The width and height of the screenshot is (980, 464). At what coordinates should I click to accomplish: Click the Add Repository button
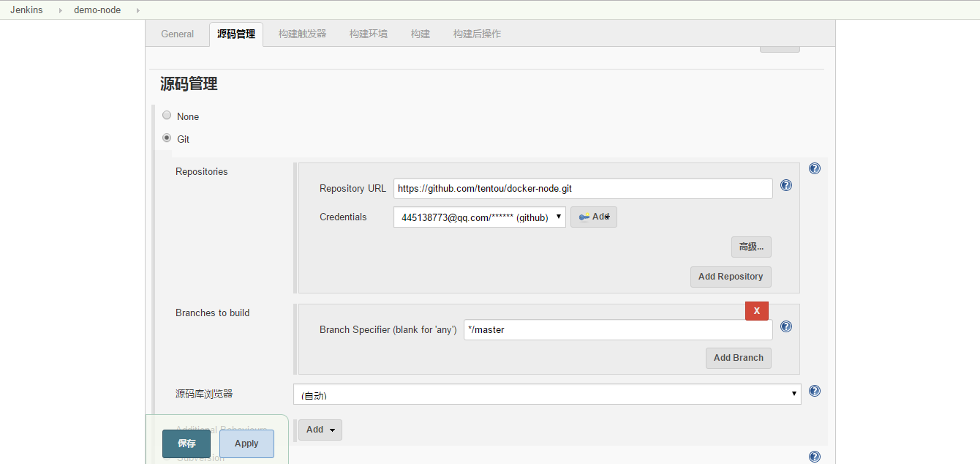click(730, 277)
